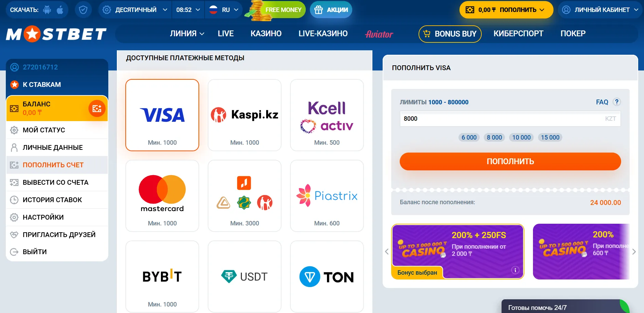Viewport: 644px width, 313px height.
Task: Click the orange wallet icon beside balance
Action: (97, 108)
